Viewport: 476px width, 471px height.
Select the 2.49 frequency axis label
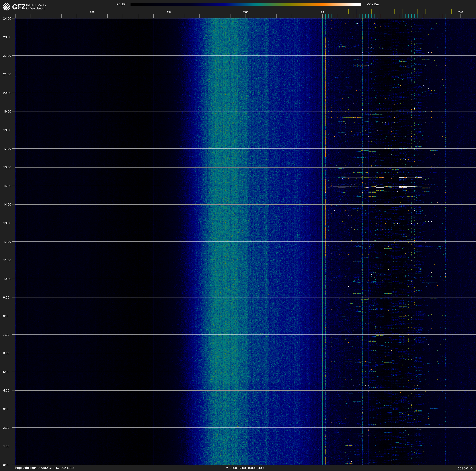(460, 12)
